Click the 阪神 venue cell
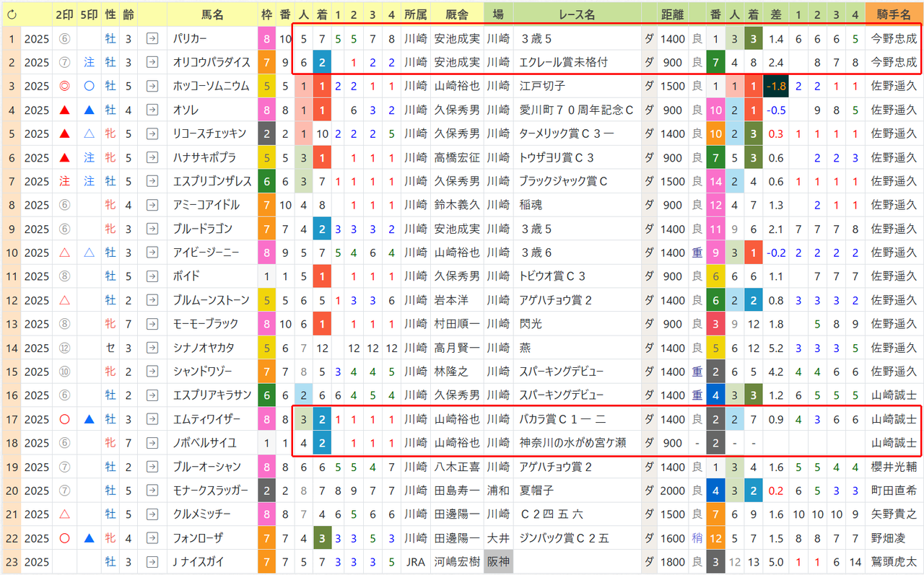This screenshot has height=575, width=924. [x=498, y=562]
